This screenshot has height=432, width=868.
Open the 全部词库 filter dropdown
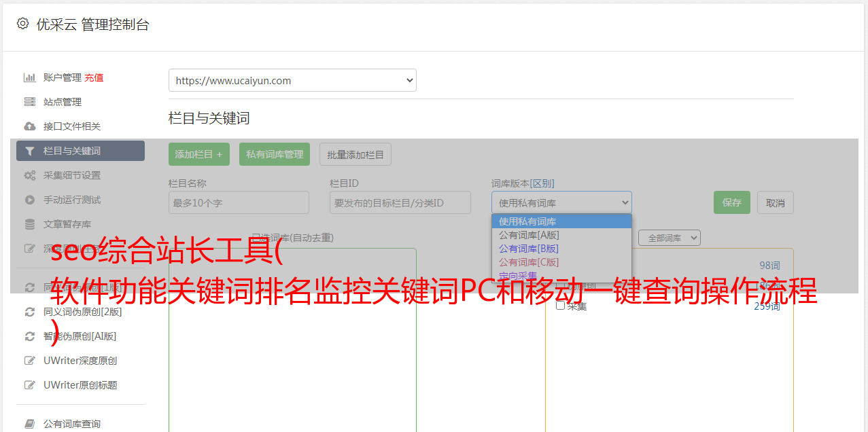pyautogui.click(x=670, y=238)
